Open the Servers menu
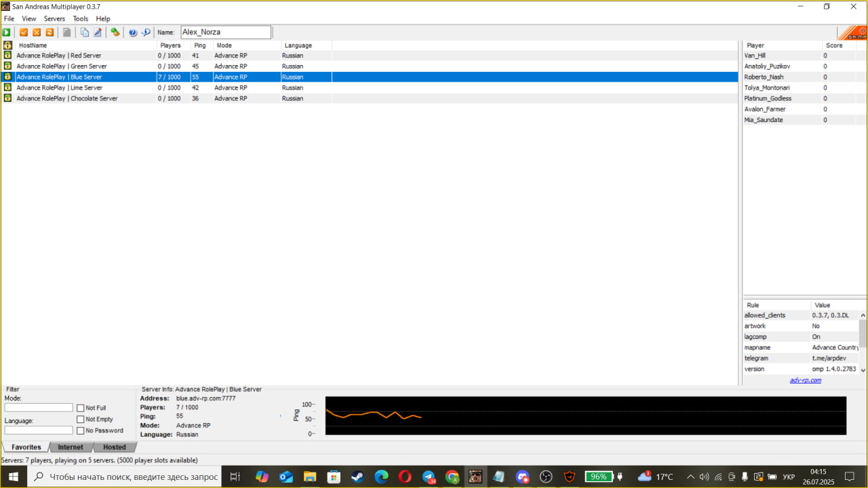This screenshot has width=868, height=488. pos(54,19)
